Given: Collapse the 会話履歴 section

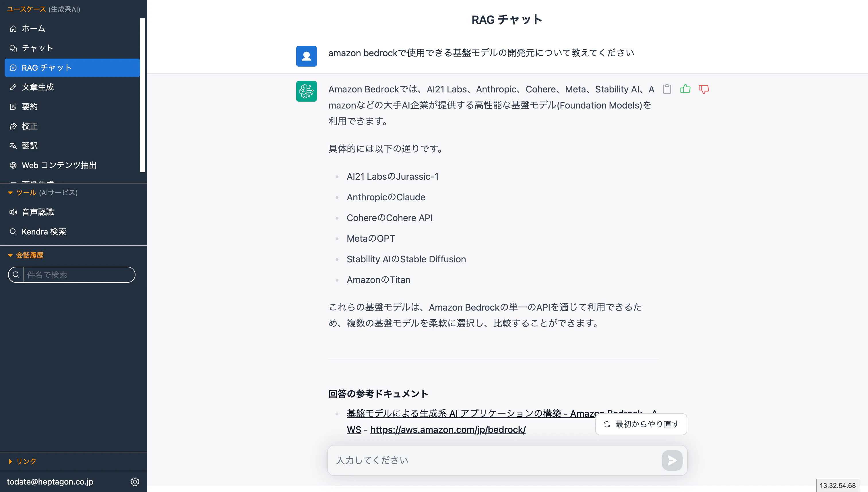Looking at the screenshot, I should pyautogui.click(x=10, y=255).
